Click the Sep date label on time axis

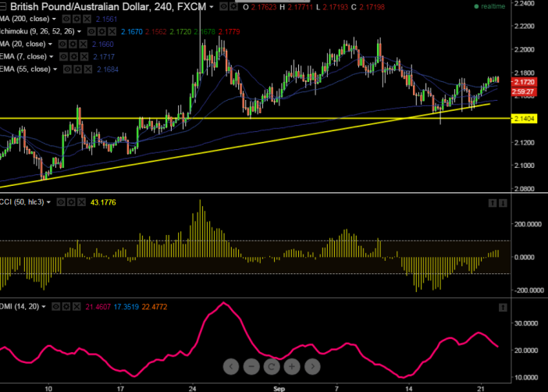(x=279, y=389)
